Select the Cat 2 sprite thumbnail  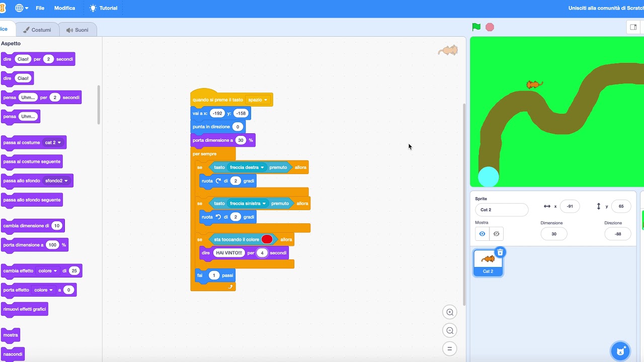point(488,263)
